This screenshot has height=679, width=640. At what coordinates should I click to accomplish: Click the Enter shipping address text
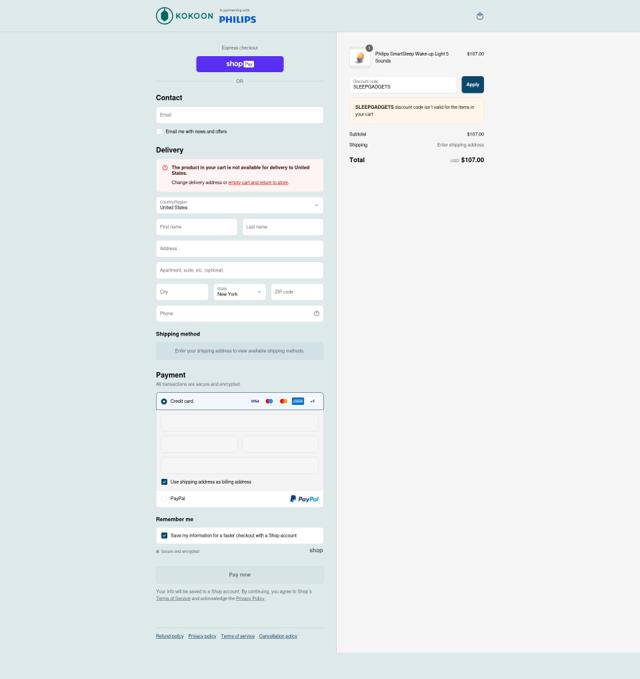(460, 145)
